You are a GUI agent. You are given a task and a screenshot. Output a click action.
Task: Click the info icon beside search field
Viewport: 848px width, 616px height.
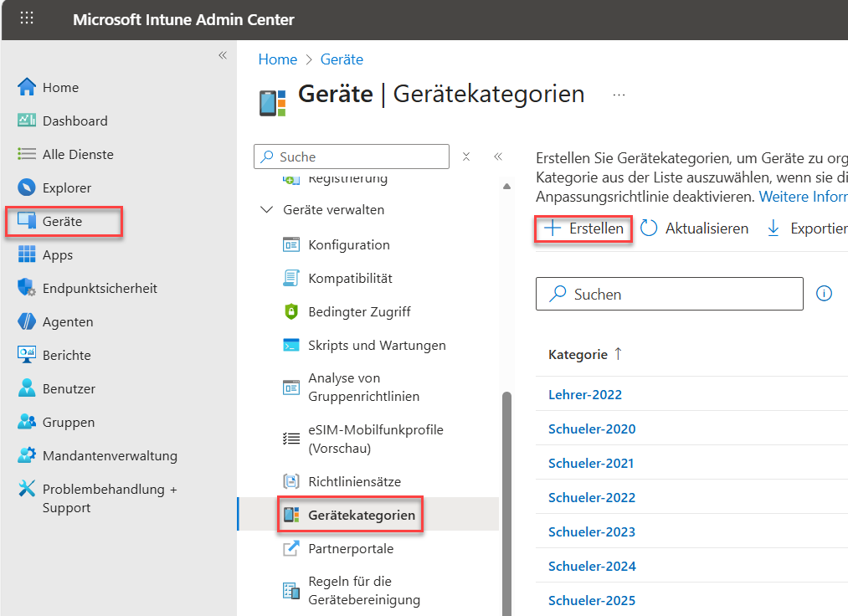tap(824, 294)
